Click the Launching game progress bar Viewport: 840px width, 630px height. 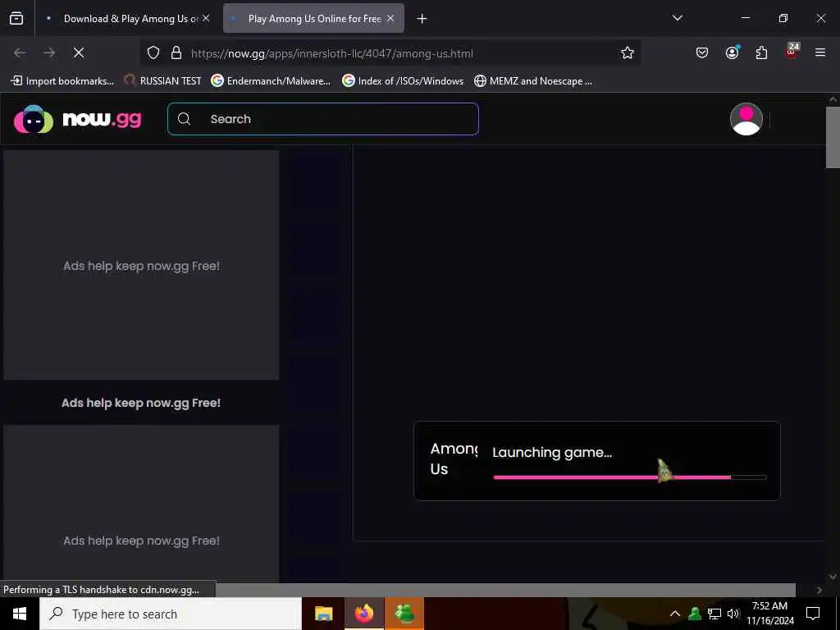pos(630,477)
